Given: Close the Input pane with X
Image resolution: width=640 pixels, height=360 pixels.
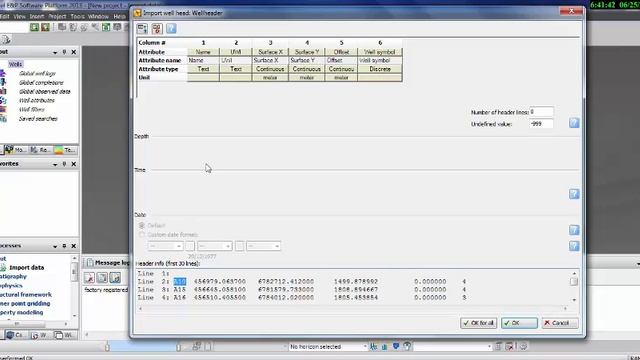Looking at the screenshot, I should point(74,52).
